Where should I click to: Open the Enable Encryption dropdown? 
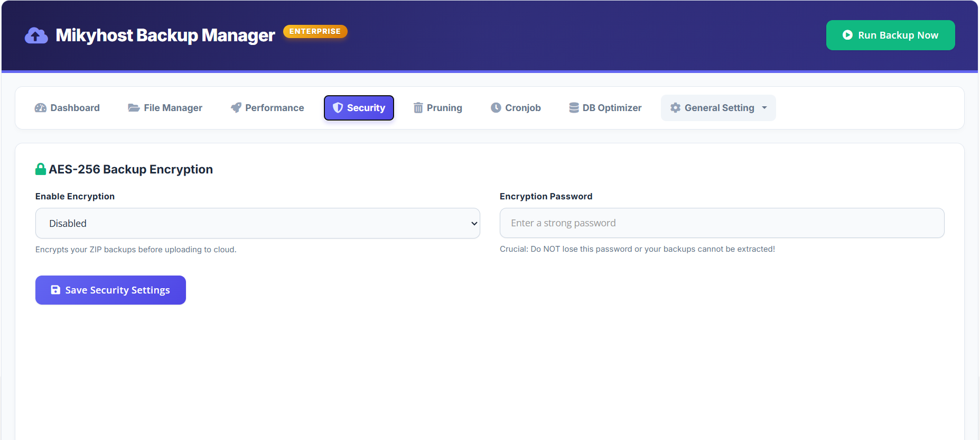pos(258,223)
